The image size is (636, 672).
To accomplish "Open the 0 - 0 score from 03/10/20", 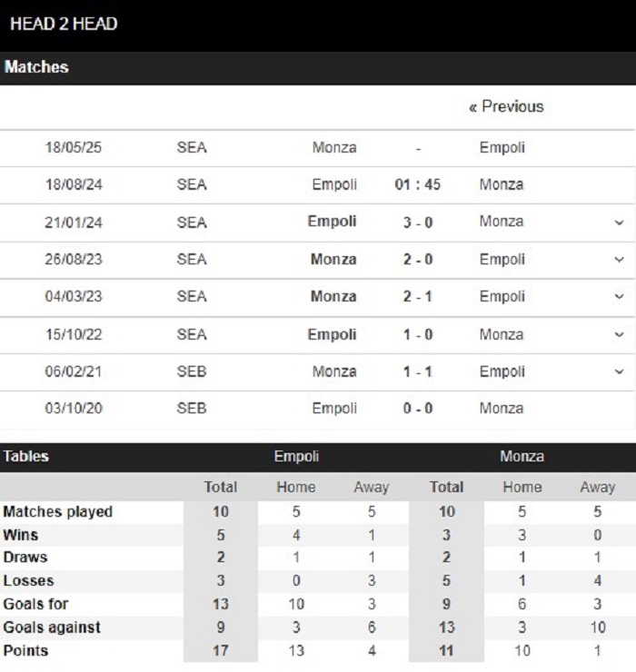I will coord(418,408).
